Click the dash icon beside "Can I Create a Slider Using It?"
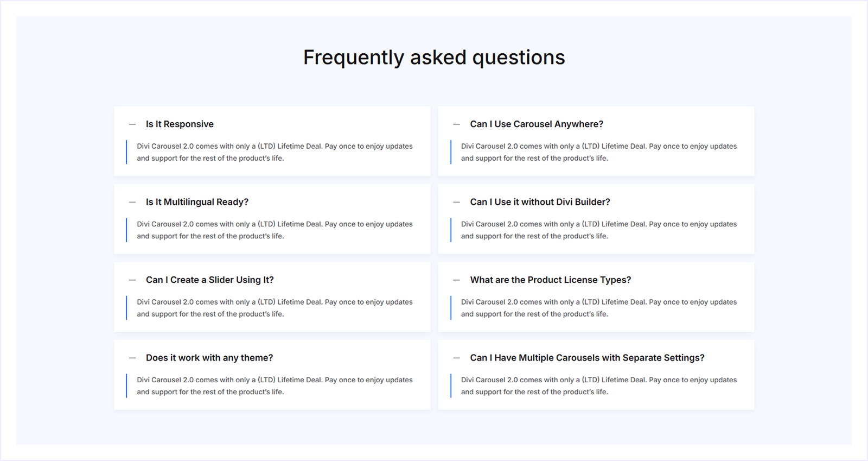Viewport: 868px width, 461px height. 131,280
